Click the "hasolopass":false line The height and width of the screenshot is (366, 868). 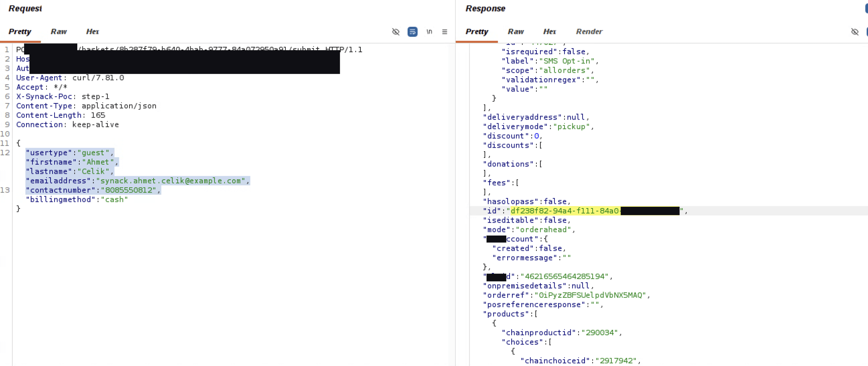tap(527, 202)
